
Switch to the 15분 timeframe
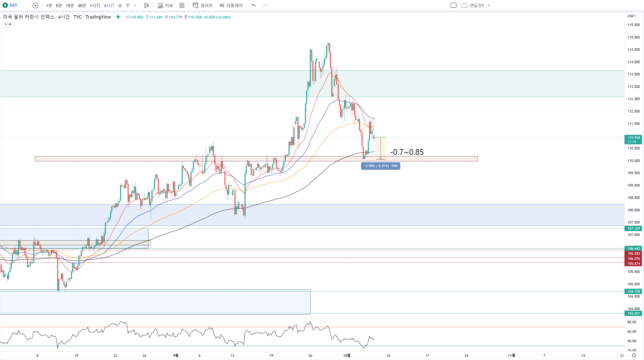point(70,5)
